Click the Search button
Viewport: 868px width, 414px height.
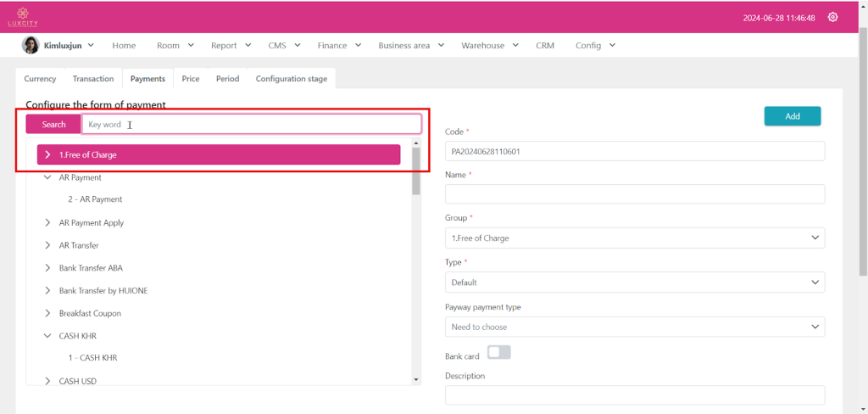(53, 125)
